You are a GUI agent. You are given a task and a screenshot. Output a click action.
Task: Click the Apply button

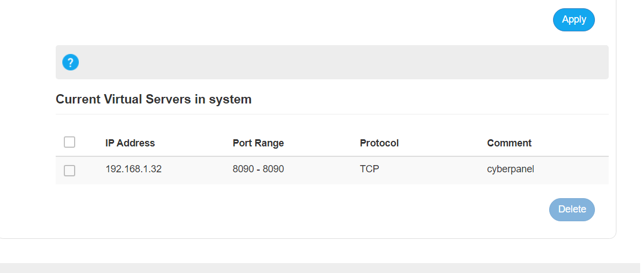tap(574, 20)
